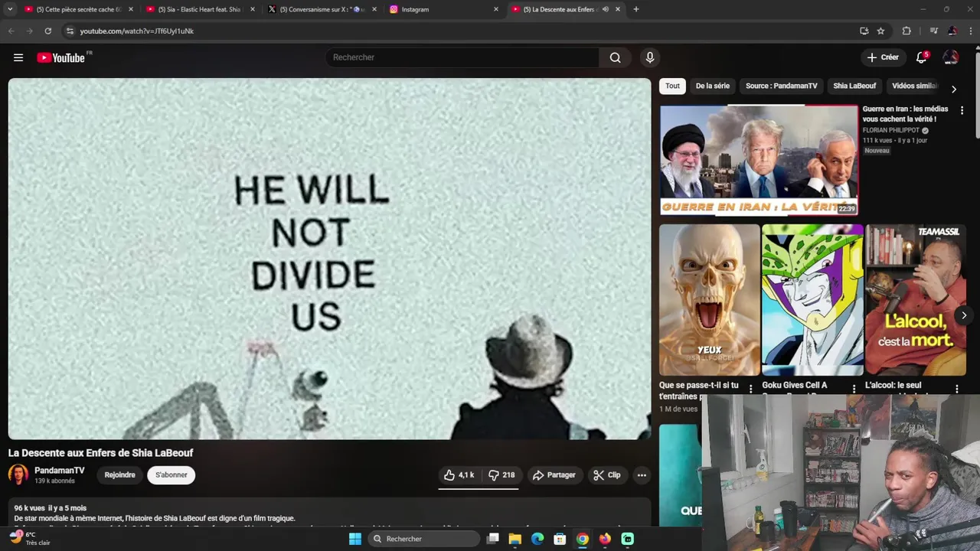Switch to the Cette pièce secrète tab
Image resolution: width=980 pixels, height=551 pixels.
79,9
